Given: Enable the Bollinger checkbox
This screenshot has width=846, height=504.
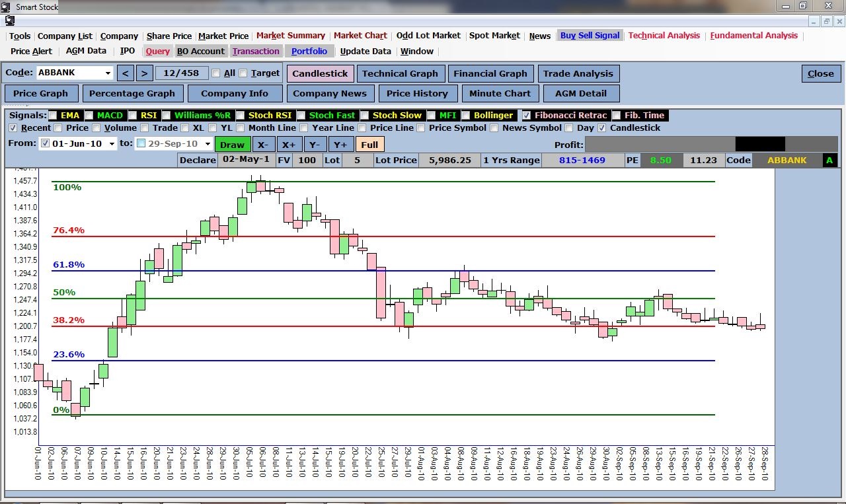Looking at the screenshot, I should (x=467, y=116).
